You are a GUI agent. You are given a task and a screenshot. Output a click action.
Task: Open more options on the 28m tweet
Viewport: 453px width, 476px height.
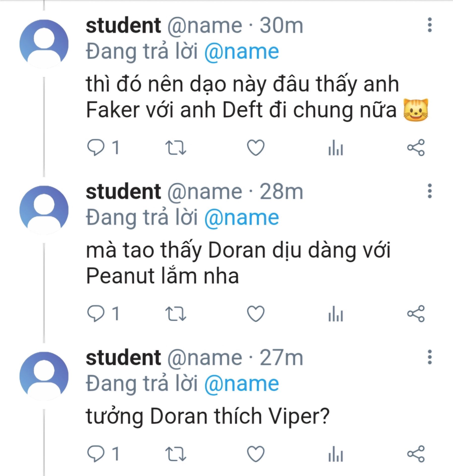pos(430,191)
